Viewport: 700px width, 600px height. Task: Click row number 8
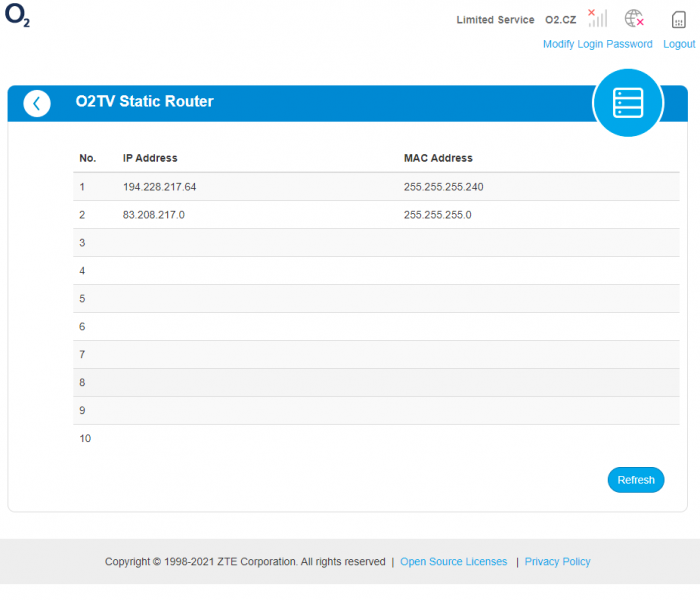(82, 383)
